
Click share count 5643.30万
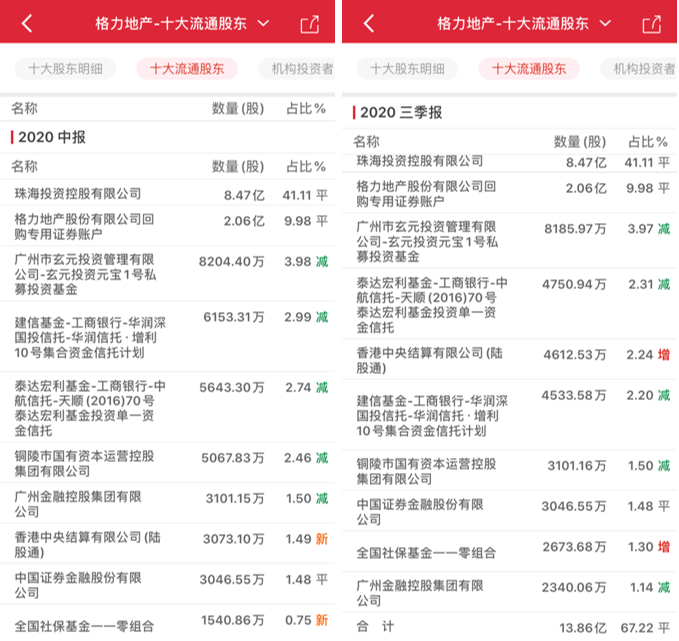click(x=232, y=387)
